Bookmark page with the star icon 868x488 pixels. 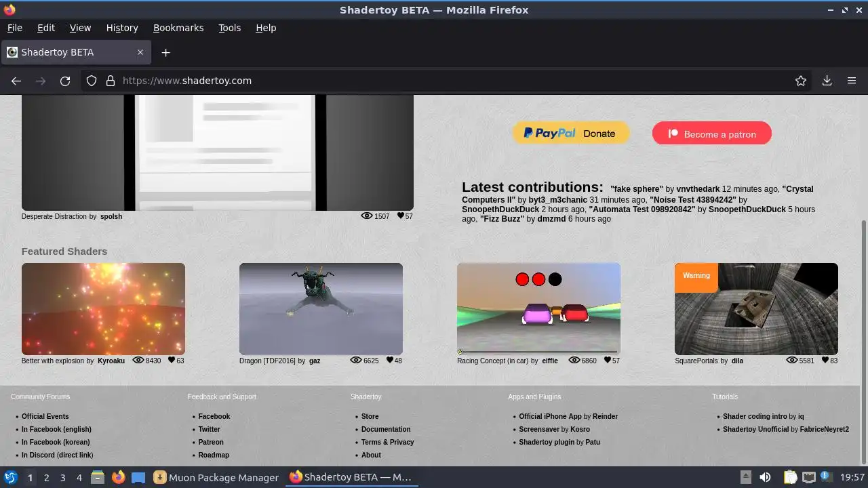[801, 81]
